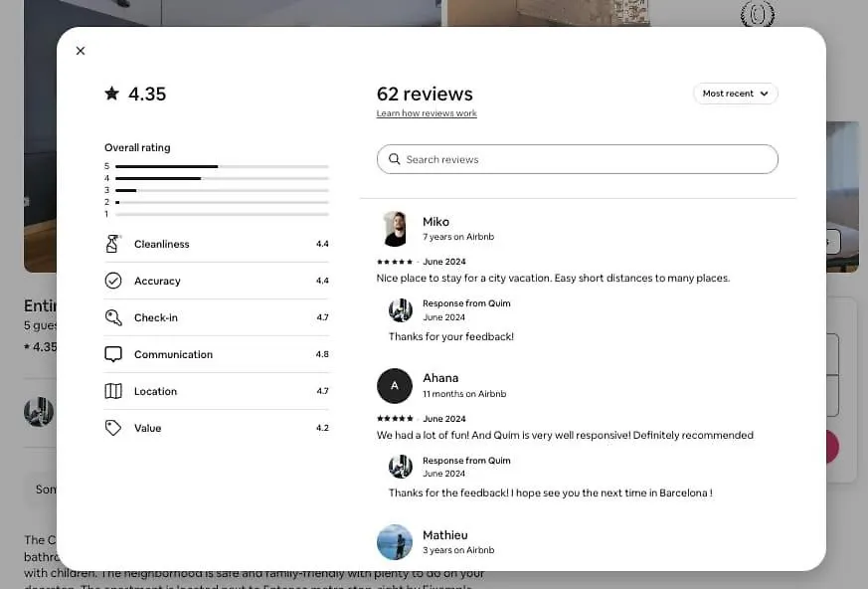Open the Most recent sort dropdown
Image resolution: width=868 pixels, height=589 pixels.
tap(735, 94)
